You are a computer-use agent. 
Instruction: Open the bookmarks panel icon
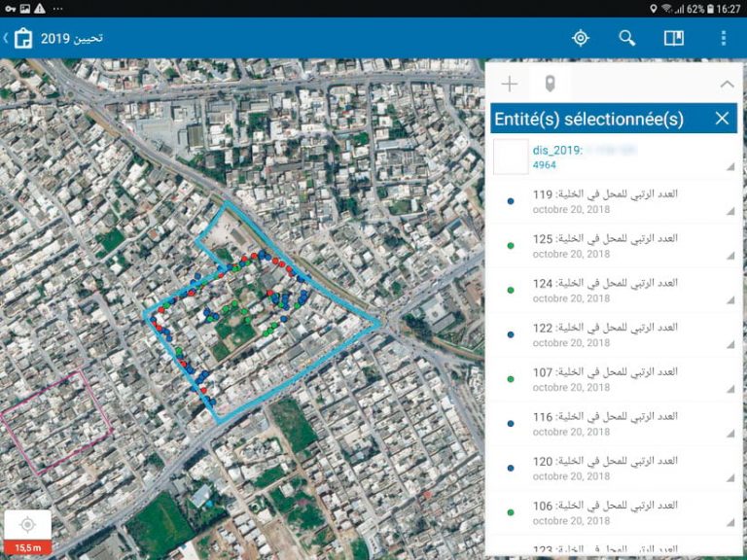pyautogui.click(x=674, y=38)
